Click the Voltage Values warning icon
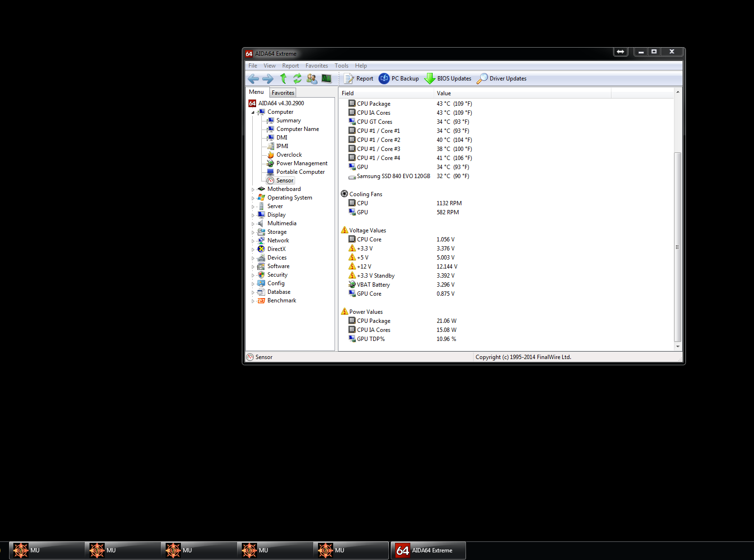The width and height of the screenshot is (754, 560). pyautogui.click(x=345, y=230)
